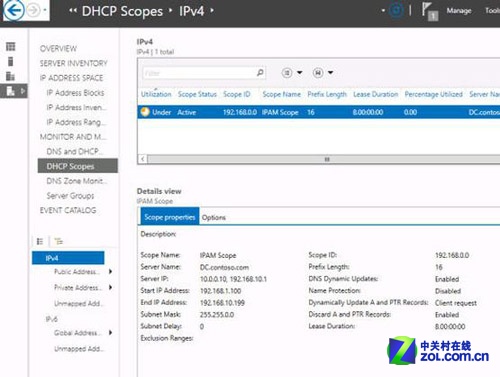The height and width of the screenshot is (377, 500).
Task: Open the navigation history dropdown
Action: click(45, 10)
